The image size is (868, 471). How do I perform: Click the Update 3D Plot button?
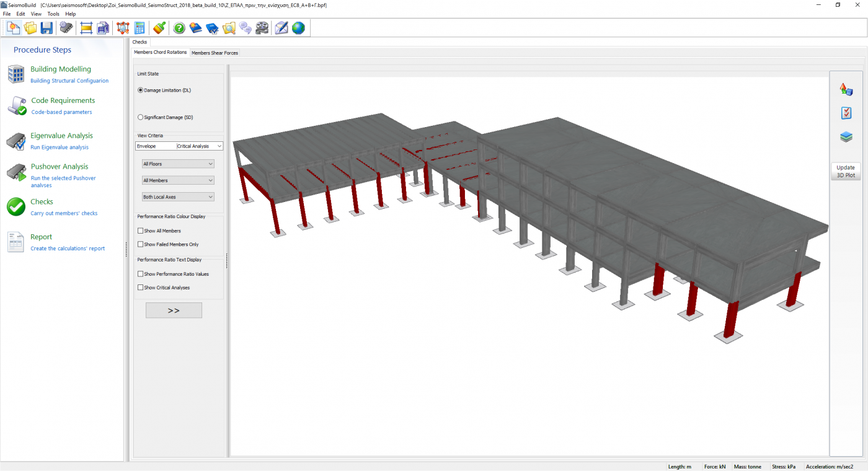point(846,171)
